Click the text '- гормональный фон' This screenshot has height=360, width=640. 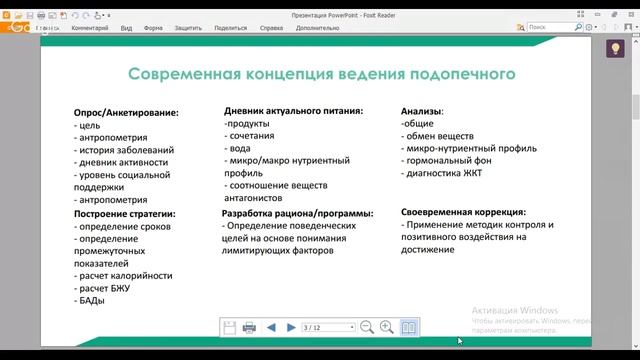click(446, 160)
